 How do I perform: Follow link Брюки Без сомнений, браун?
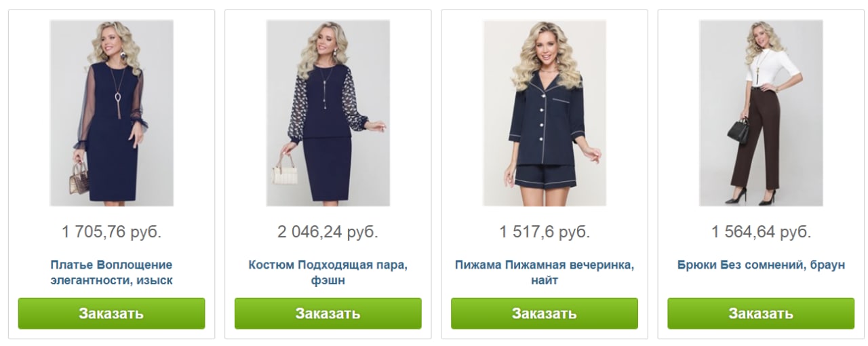point(761,265)
